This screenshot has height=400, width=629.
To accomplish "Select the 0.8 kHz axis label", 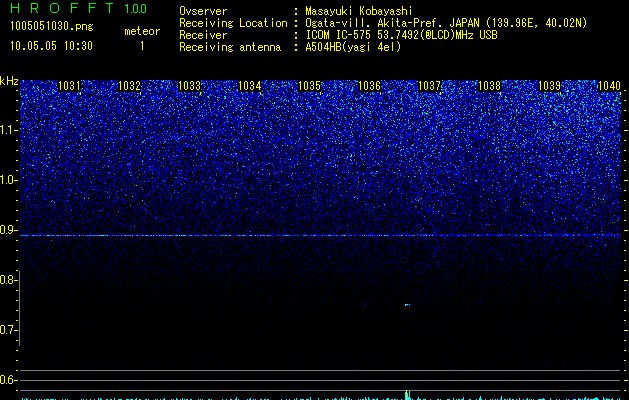I will [7, 280].
